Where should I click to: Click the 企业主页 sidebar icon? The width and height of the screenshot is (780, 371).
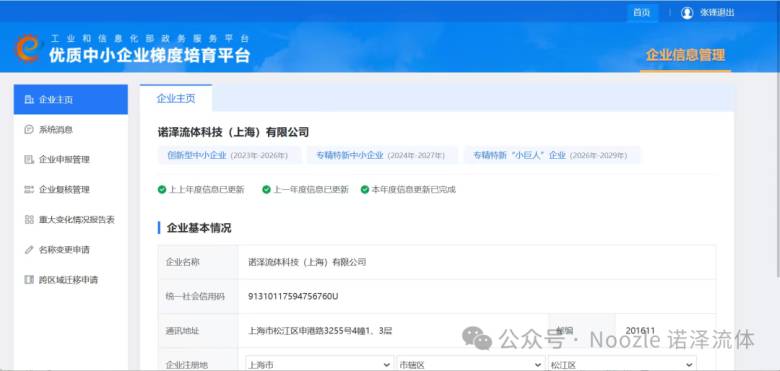pos(29,99)
